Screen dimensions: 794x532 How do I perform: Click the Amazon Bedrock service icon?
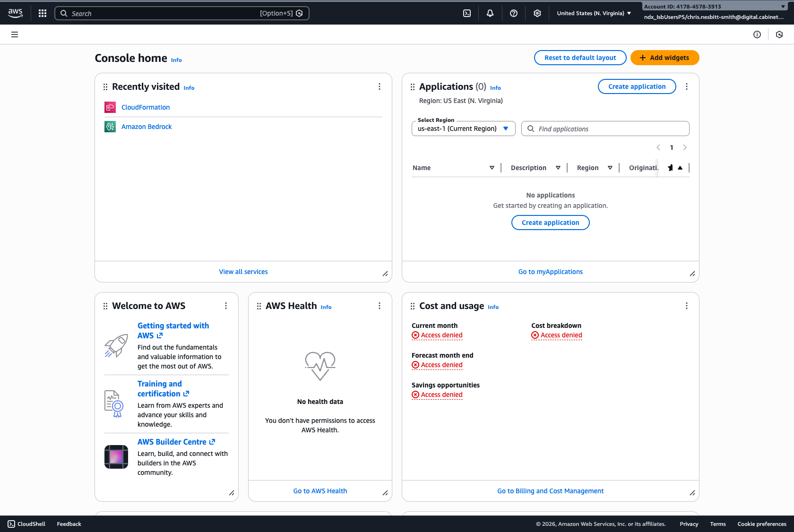(110, 126)
